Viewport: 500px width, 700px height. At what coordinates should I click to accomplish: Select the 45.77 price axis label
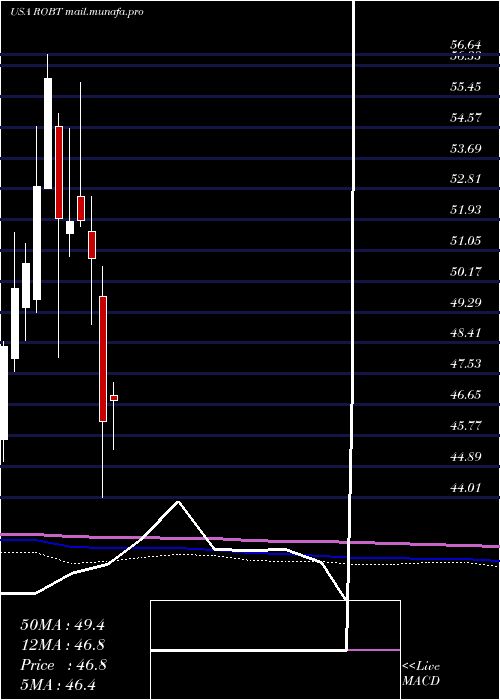[x=466, y=425]
